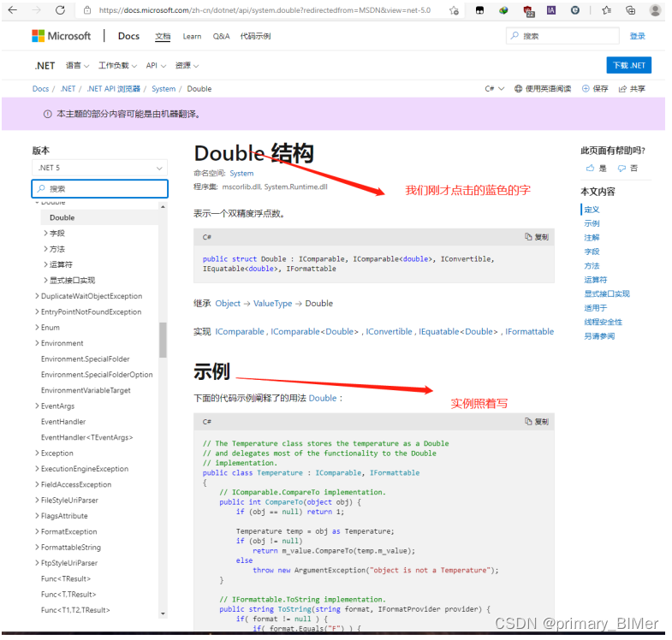Click the red extension icon with badge 22
Viewport: 672px width, 640px height.
(x=528, y=11)
